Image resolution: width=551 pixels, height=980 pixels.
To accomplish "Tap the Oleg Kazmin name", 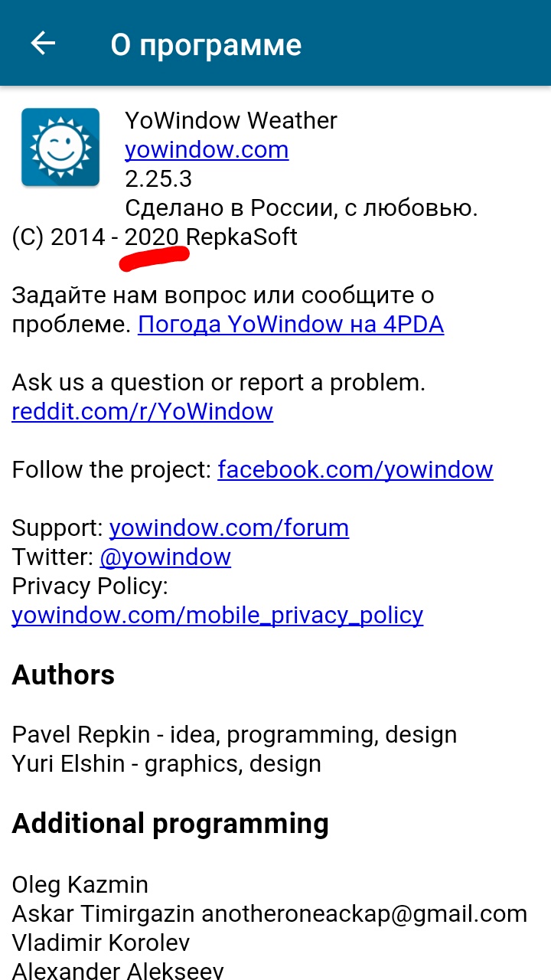I will 80,885.
